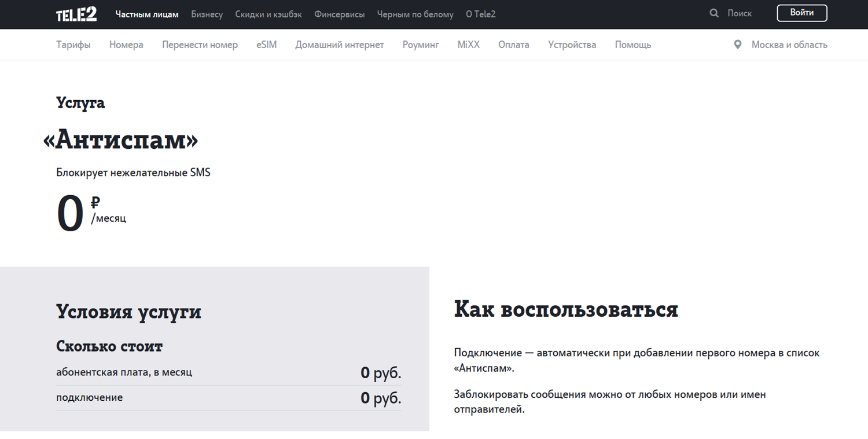868x439 pixels.
Task: Open the MiXX section
Action: point(469,45)
